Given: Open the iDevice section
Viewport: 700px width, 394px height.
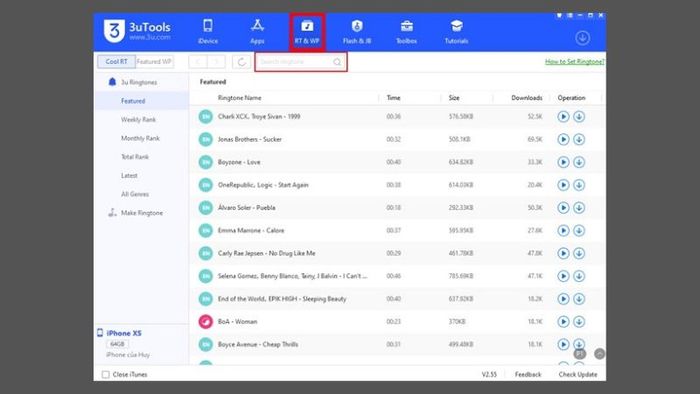Looking at the screenshot, I should (x=208, y=32).
